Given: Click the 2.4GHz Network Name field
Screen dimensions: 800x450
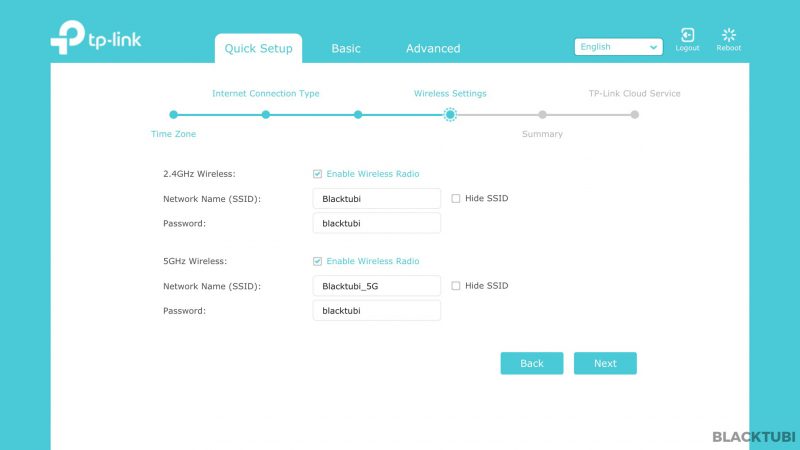Looking at the screenshot, I should point(377,198).
